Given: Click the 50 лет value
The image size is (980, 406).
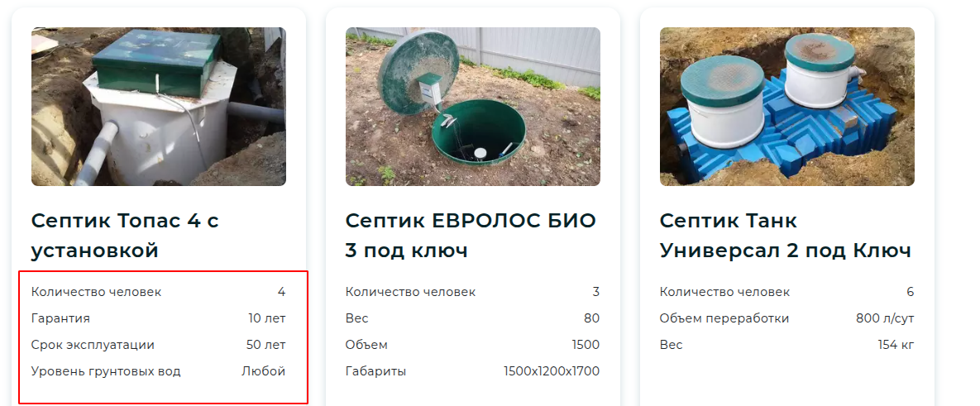Looking at the screenshot, I should click(265, 345).
